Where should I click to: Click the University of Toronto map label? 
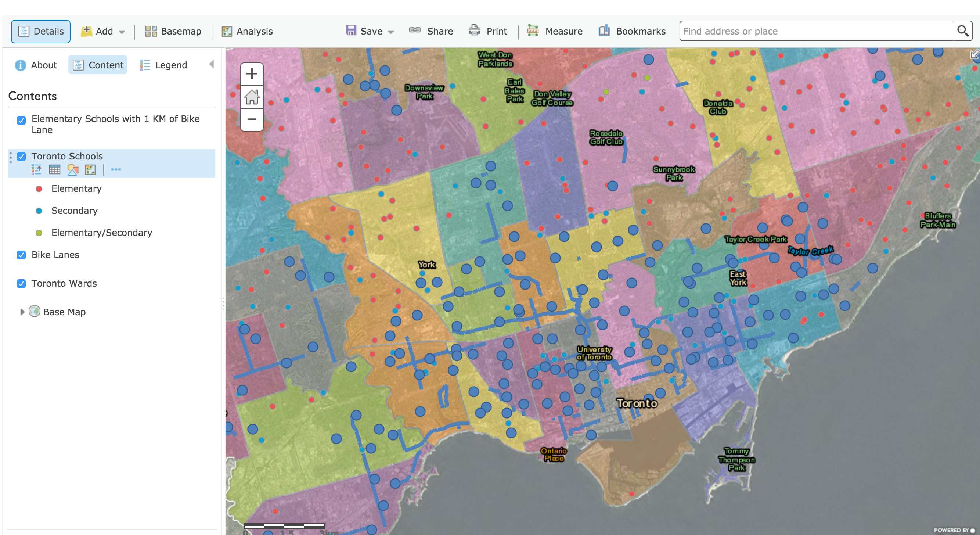pyautogui.click(x=594, y=353)
